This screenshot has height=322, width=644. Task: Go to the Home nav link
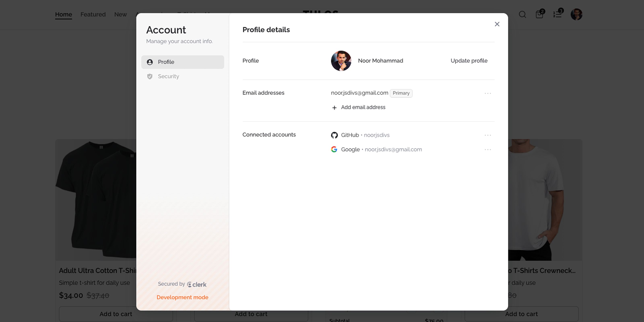coord(64,14)
